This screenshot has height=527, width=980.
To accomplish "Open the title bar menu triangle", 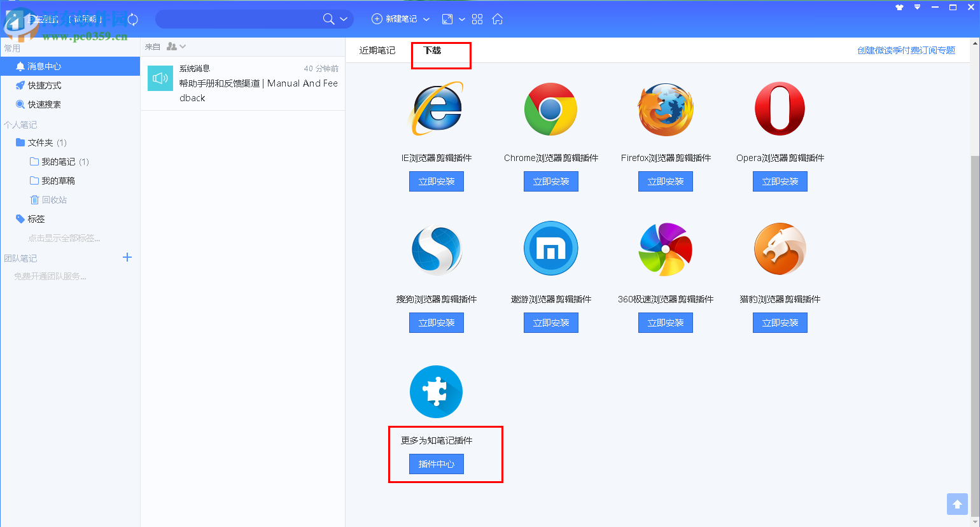I will [x=917, y=7].
